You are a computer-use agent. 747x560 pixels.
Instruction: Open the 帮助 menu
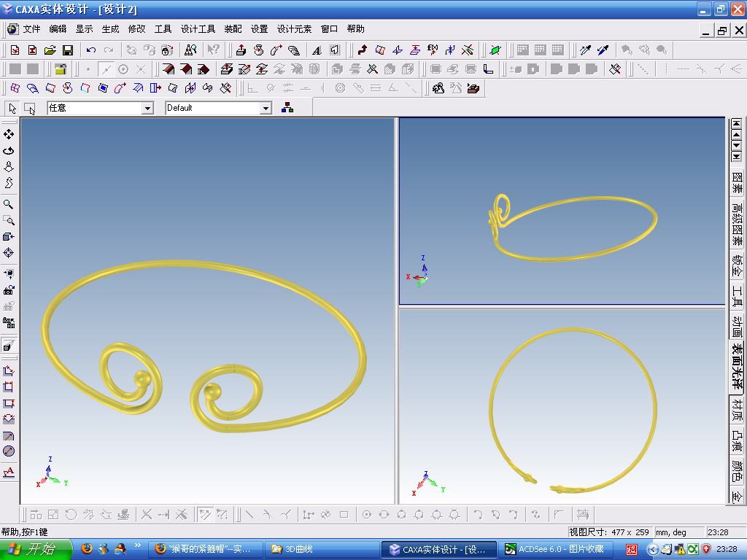[356, 29]
